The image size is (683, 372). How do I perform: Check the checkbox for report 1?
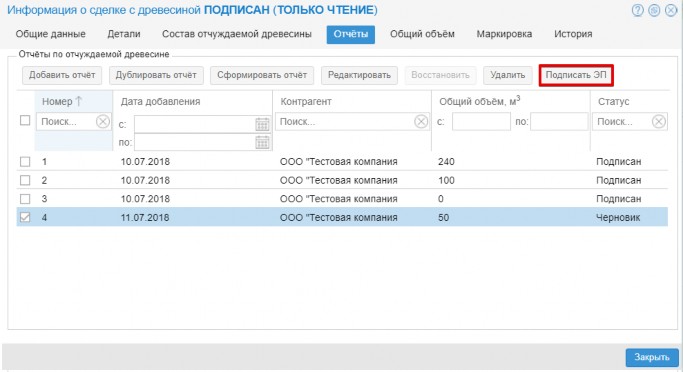pos(25,162)
